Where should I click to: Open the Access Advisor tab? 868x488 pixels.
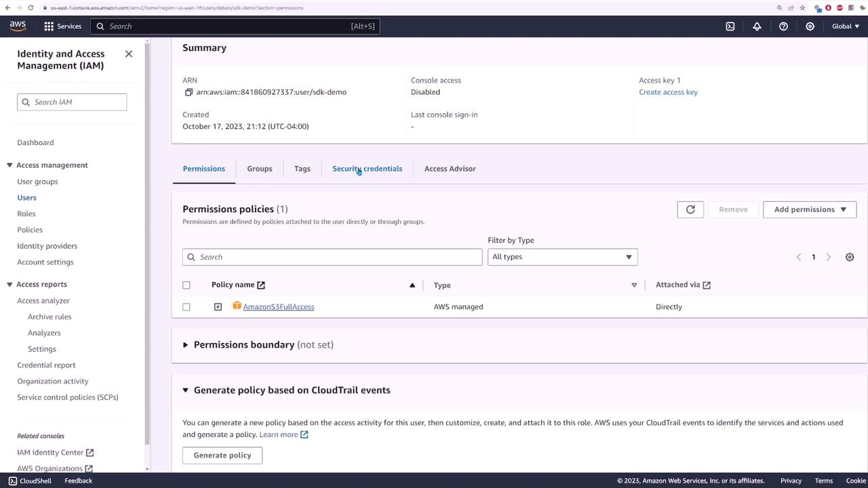450,169
